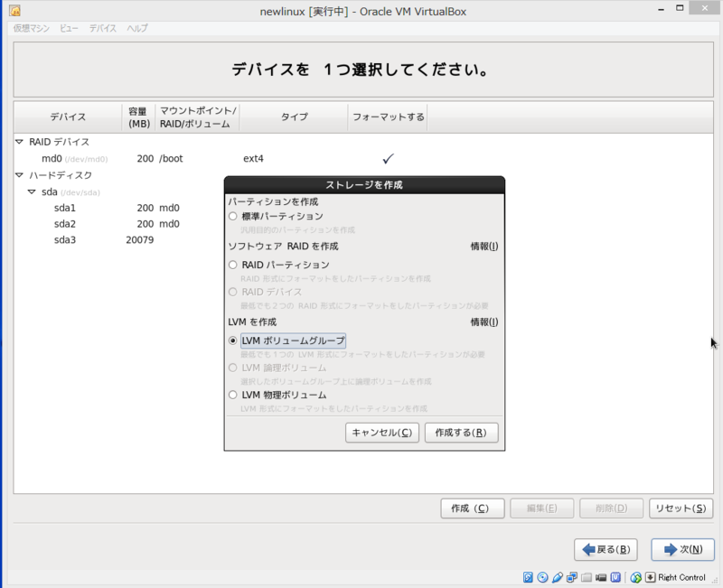Click the フォーマットする column header
This screenshot has width=723, height=588.
pos(388,117)
